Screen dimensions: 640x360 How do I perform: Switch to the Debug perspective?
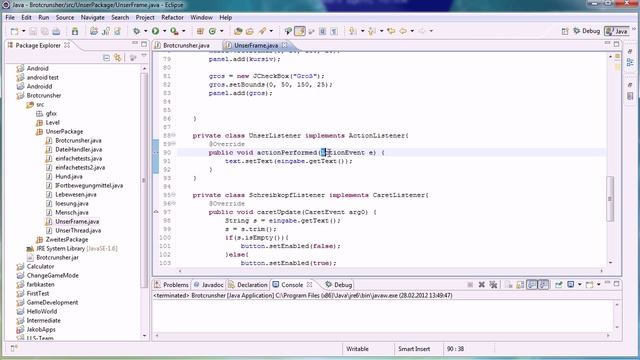pyautogui.click(x=587, y=31)
